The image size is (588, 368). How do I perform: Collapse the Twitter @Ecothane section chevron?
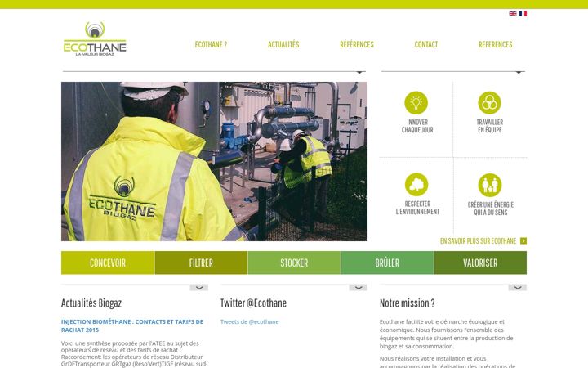coord(359,288)
